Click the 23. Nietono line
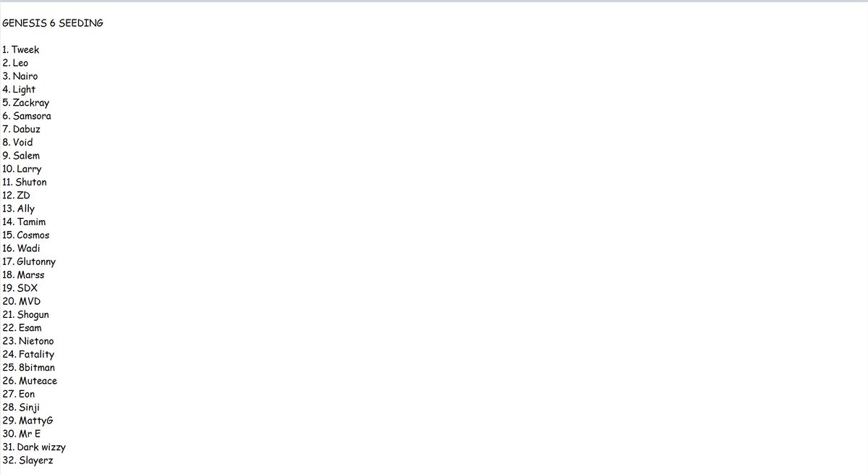This screenshot has height=475, width=868. tap(28, 341)
